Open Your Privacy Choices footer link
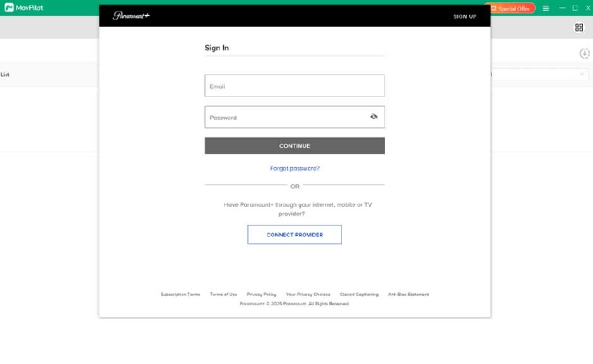 (308, 294)
